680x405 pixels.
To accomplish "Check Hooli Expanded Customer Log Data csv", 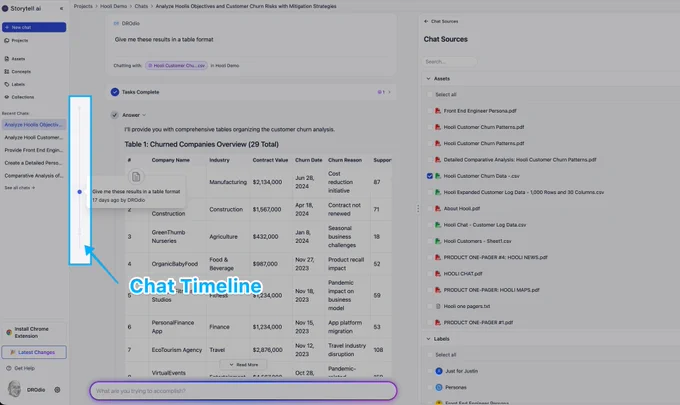I will [x=430, y=192].
